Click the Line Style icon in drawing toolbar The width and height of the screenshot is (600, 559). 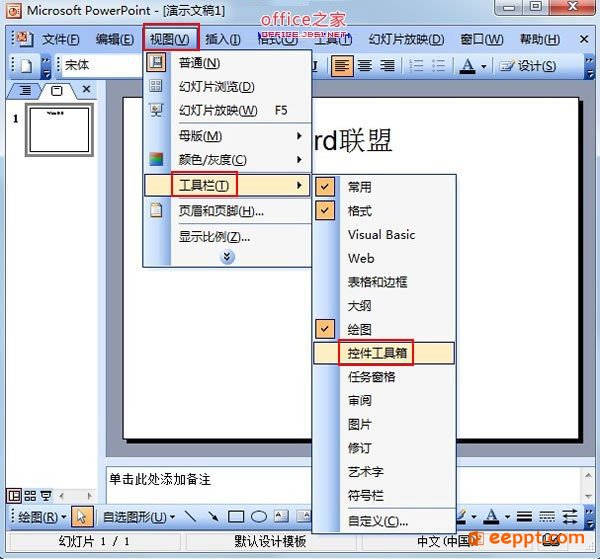(524, 517)
